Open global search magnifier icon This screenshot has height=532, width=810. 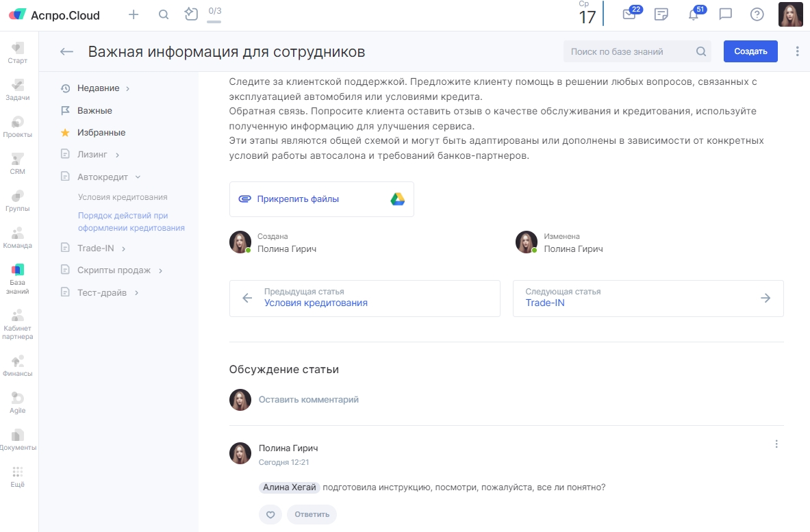pyautogui.click(x=164, y=14)
